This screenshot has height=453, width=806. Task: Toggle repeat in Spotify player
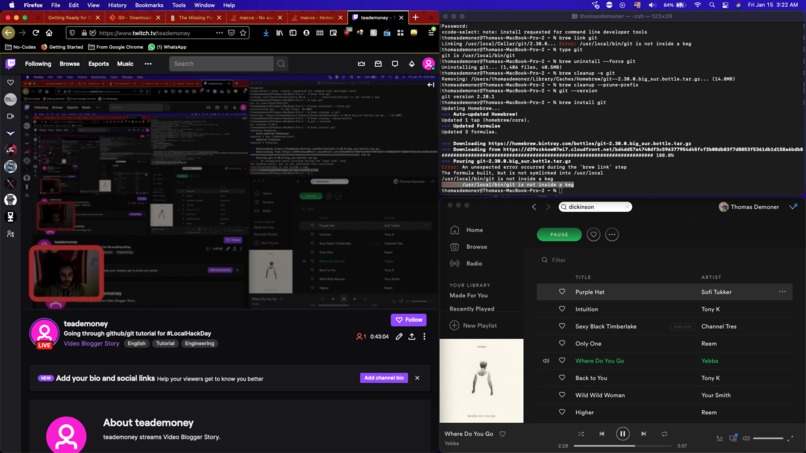point(664,434)
